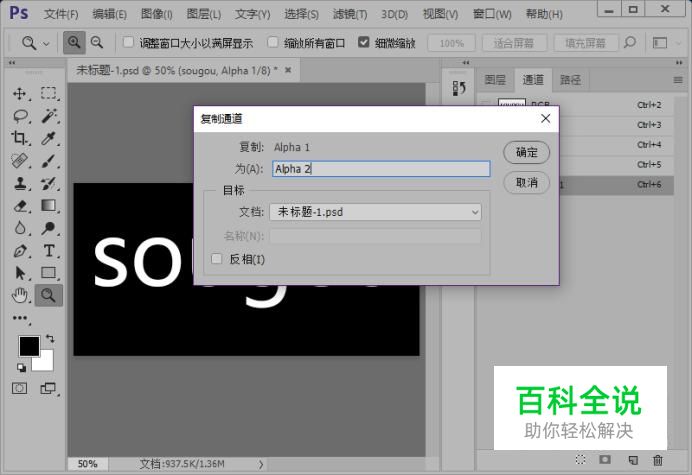Image resolution: width=692 pixels, height=475 pixels.
Task: Collapse the toolbox double-arrow
Action: (x=12, y=63)
